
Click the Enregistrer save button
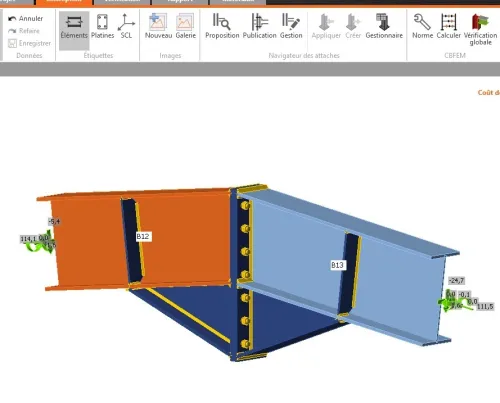point(29,43)
